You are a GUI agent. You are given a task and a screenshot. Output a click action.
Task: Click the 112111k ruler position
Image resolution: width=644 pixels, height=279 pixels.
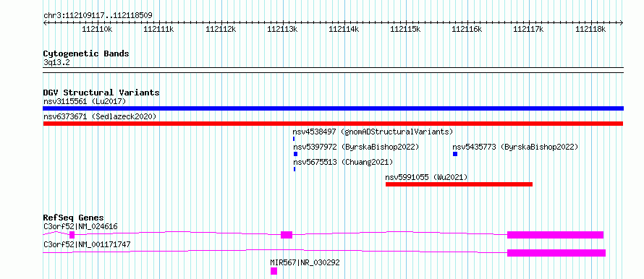[158, 29]
